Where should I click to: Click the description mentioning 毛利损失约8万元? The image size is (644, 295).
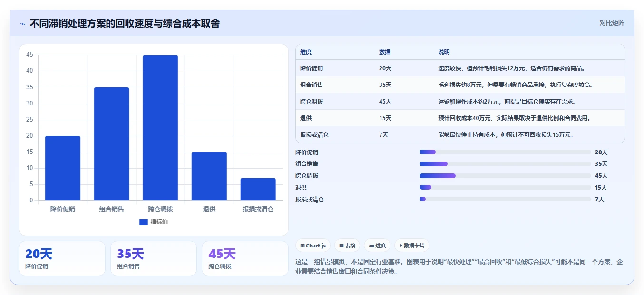click(516, 85)
